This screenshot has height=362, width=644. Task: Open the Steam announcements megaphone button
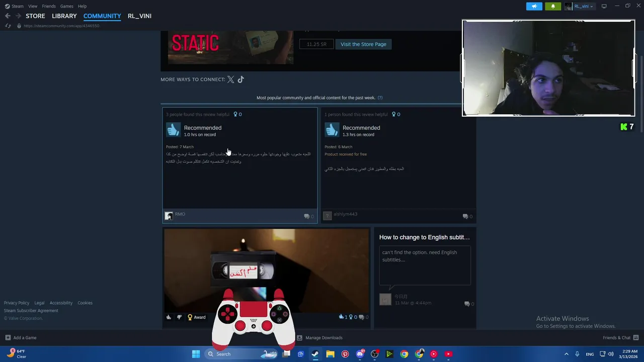534,6
